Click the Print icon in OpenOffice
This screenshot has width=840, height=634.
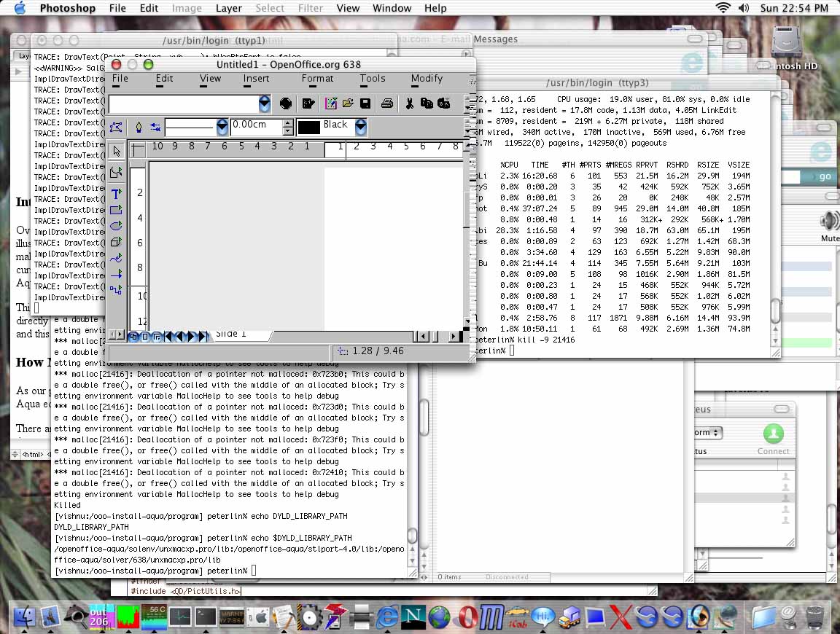[387, 103]
